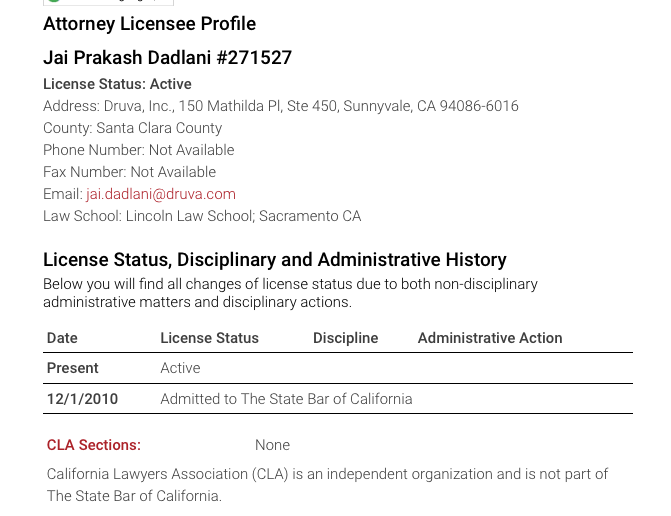Open the CLA Sections link
Viewport: 671px width, 516px height.
click(x=94, y=445)
